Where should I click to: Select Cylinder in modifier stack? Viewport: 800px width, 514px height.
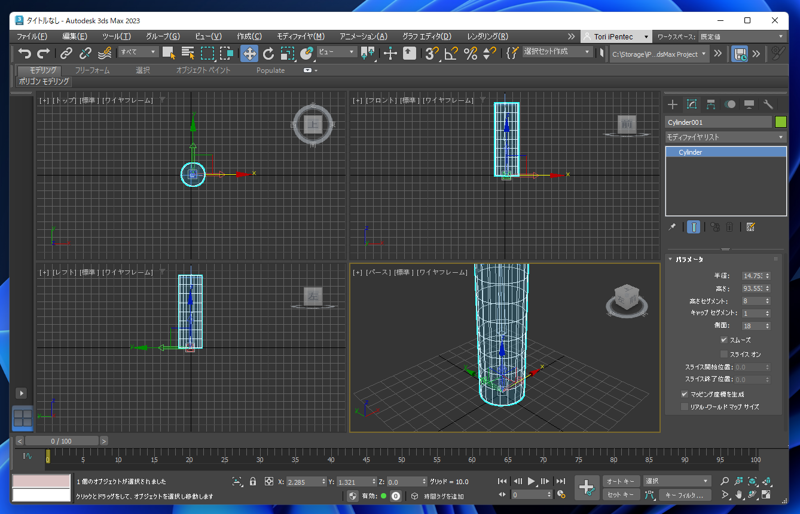(726, 152)
